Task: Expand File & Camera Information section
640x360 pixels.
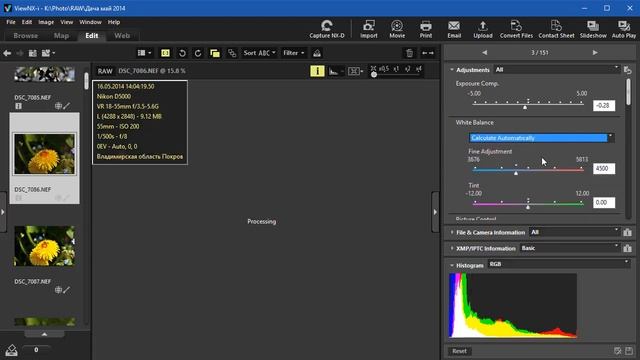Action: pos(452,232)
